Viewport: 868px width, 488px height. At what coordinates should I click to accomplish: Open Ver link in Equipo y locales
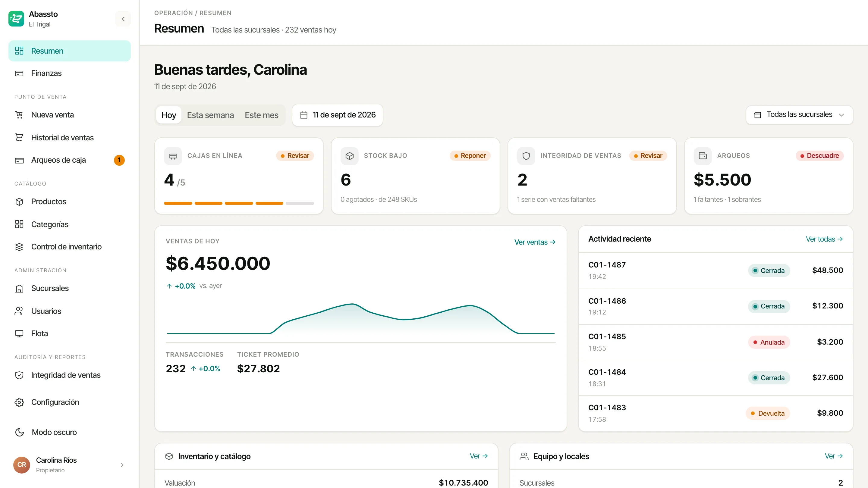pos(834,456)
